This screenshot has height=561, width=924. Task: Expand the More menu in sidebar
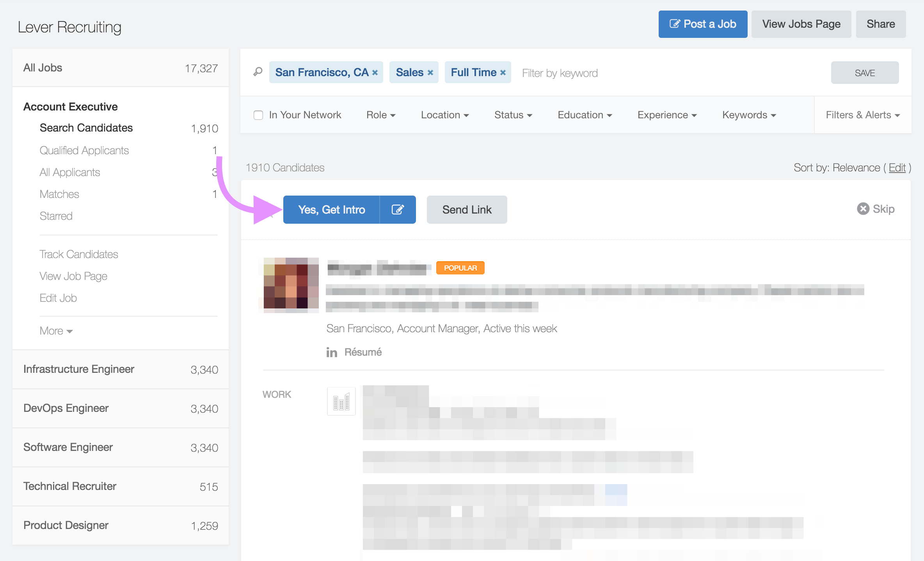coord(56,331)
